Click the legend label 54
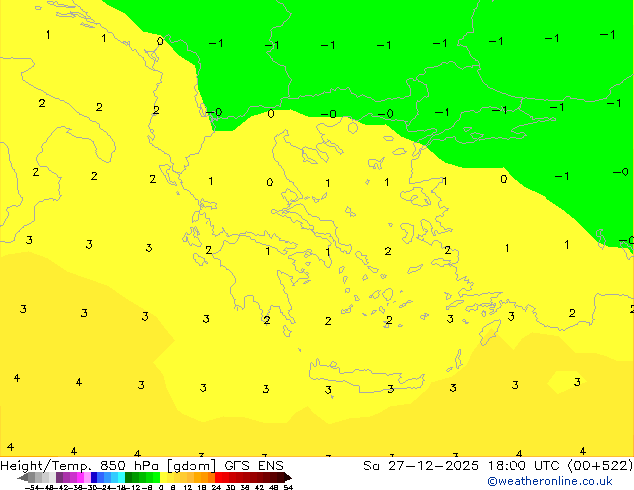634x490 pixels. click(x=288, y=488)
